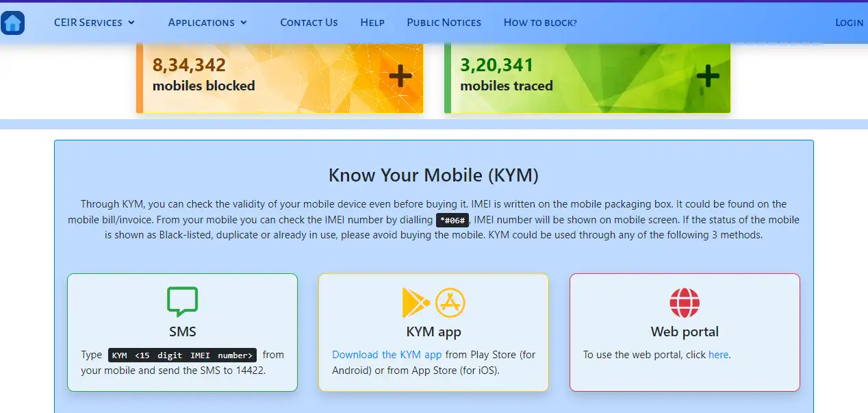
Task: Click the App Store circle icon
Action: pos(450,302)
